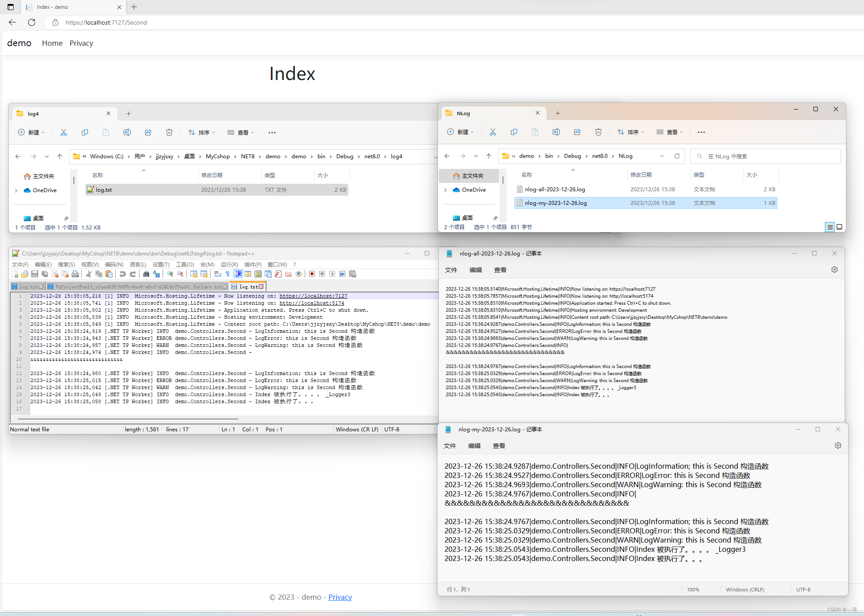Click the demo brand link in navbar

click(x=19, y=43)
